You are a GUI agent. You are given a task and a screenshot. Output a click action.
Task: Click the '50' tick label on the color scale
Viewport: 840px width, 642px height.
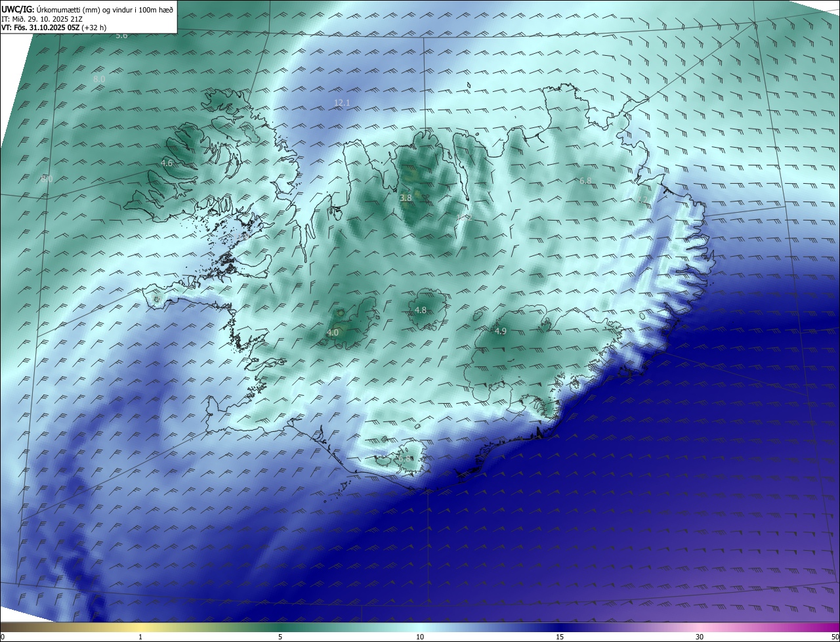(x=835, y=637)
